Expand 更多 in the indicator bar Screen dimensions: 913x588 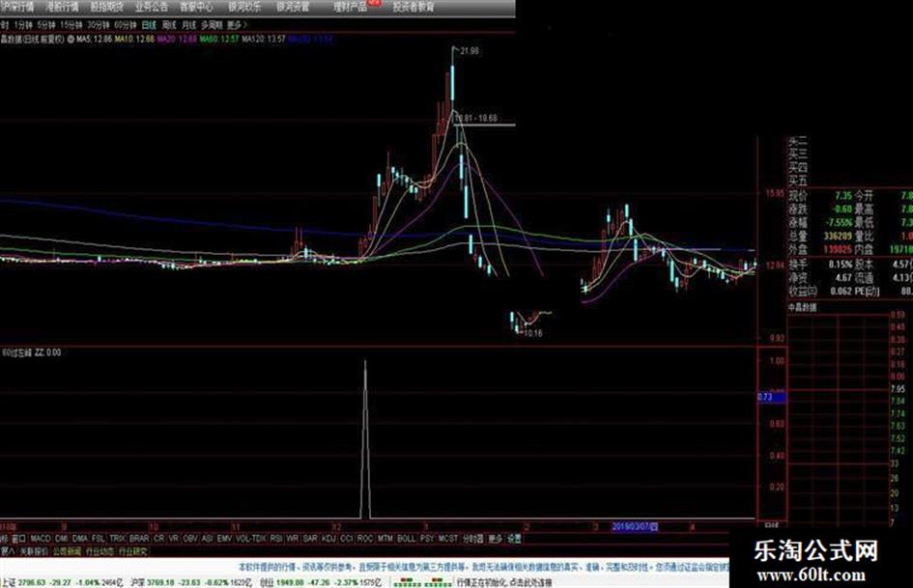[495, 539]
